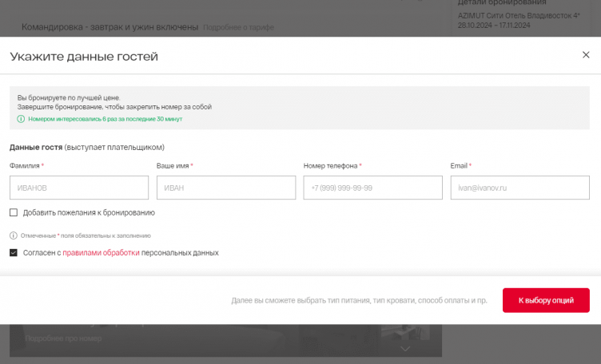Enable 'Добавить пожелания к бронированию' checkbox
Screen dimensions: 601x364
point(14,213)
